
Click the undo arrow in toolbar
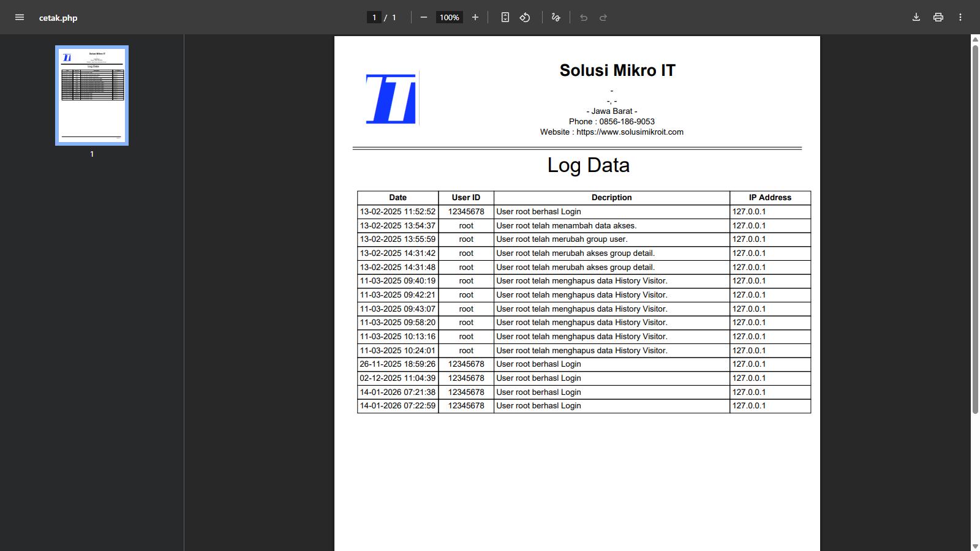coord(584,17)
